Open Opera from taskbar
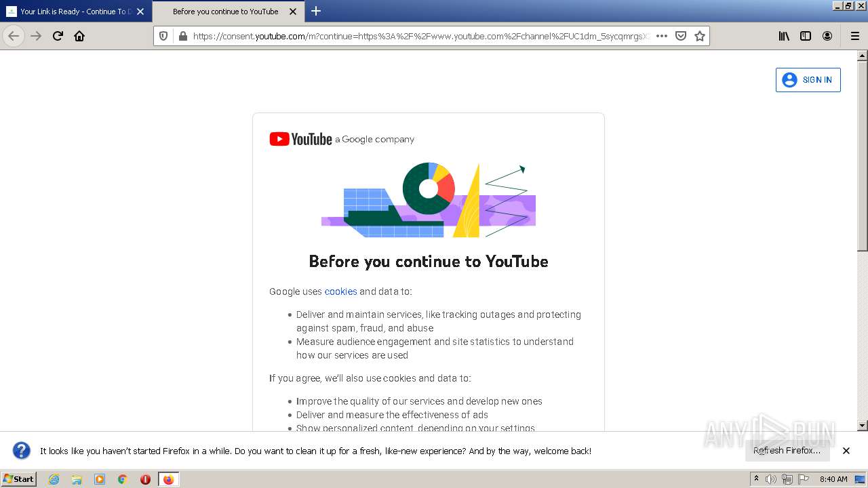The height and width of the screenshot is (488, 868). pos(145,479)
